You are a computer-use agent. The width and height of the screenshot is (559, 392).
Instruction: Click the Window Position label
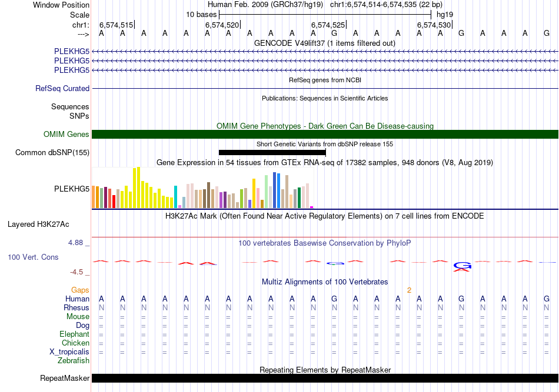(x=61, y=5)
